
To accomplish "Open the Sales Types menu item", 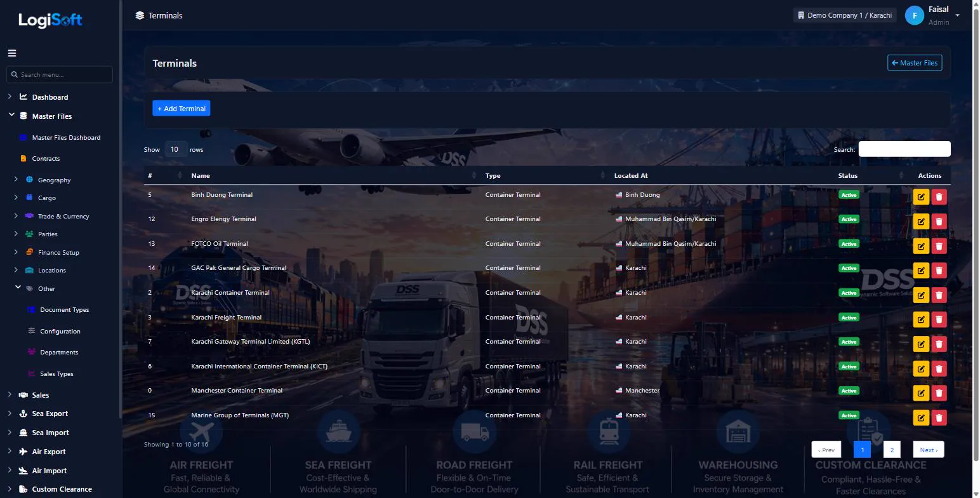I will [x=56, y=373].
